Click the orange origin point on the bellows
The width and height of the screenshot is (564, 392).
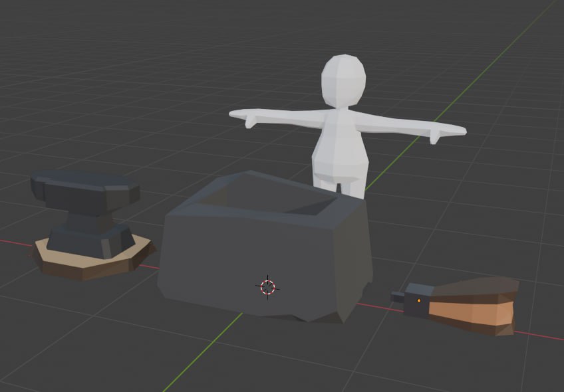point(420,300)
